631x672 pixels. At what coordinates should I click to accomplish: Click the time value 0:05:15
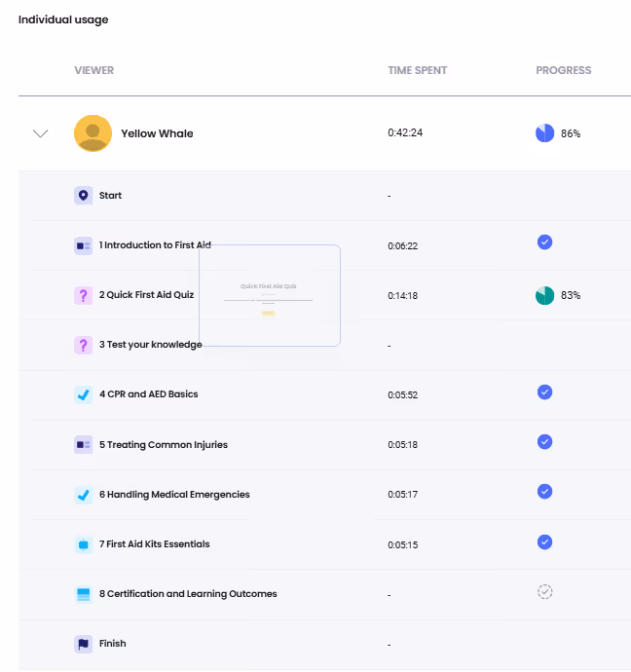403,545
